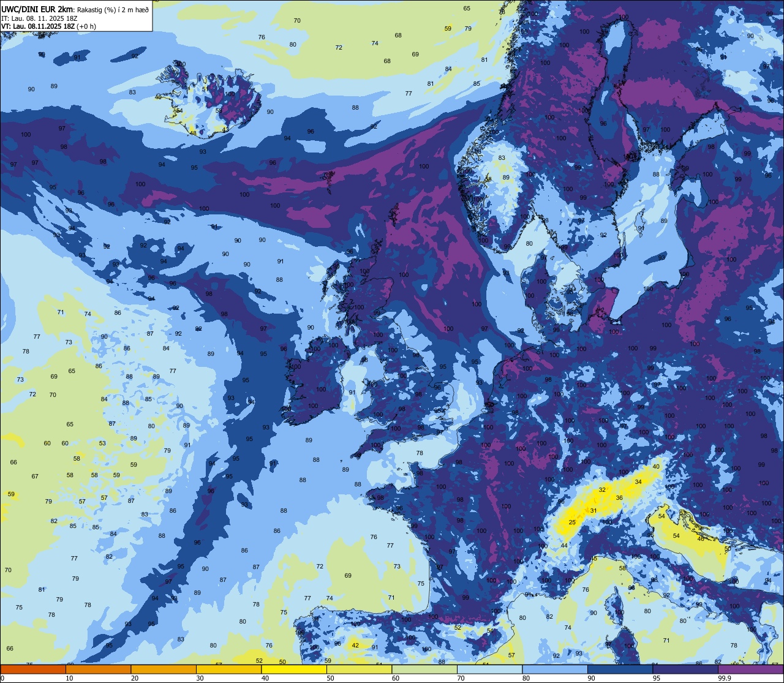Click the humidity value 25 over the Alps
This screenshot has width=784, height=683.
tap(572, 522)
